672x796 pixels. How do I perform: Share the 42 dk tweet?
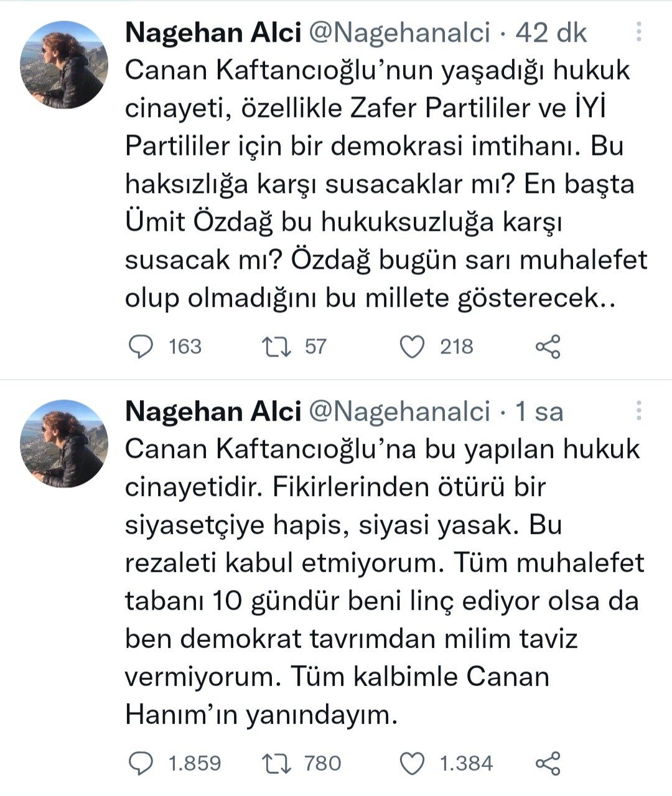tap(548, 347)
